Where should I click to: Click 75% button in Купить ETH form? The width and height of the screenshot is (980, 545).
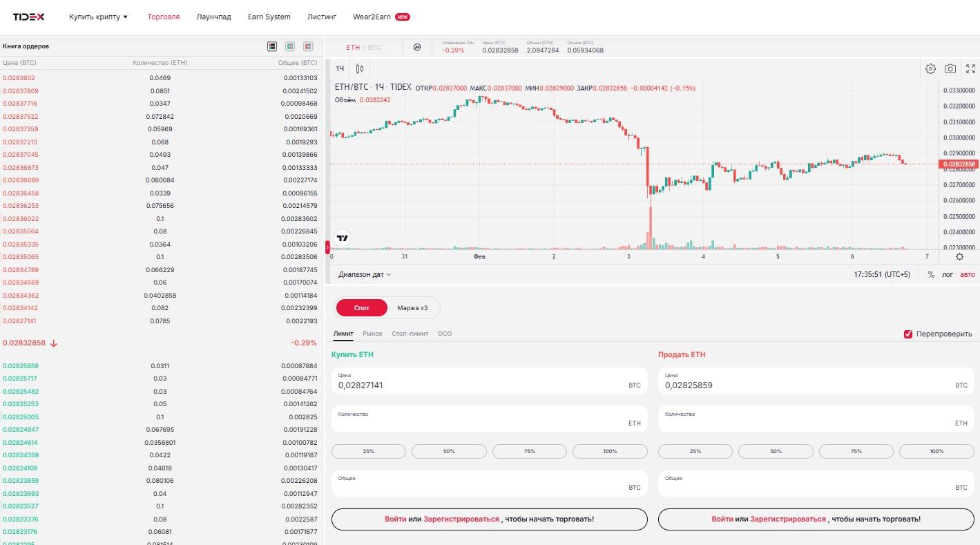coord(530,451)
